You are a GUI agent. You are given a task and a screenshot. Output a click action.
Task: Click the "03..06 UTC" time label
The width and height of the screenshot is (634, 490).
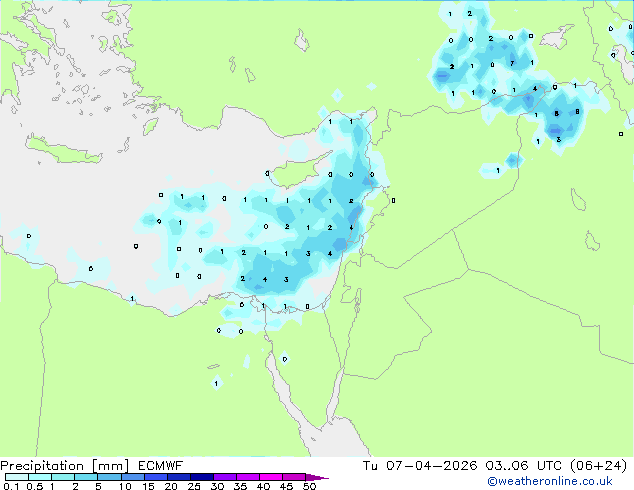[524, 466]
